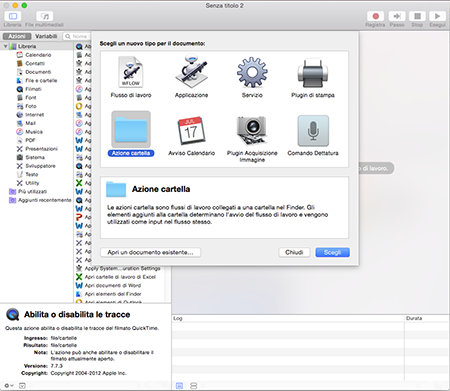Screen dimensions: 450x391
Task: Select Foto category in library
Action: pyautogui.click(x=31, y=106)
